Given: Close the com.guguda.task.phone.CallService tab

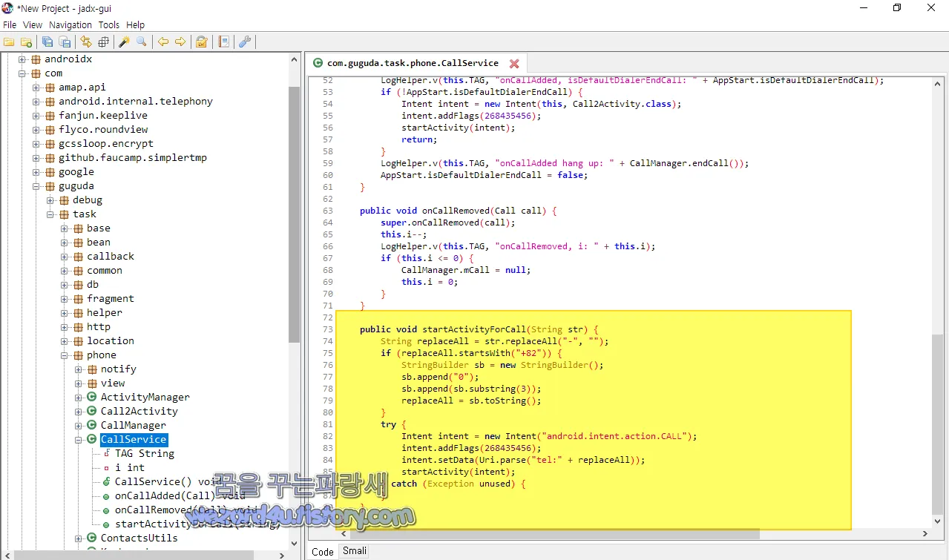Looking at the screenshot, I should tap(514, 64).
